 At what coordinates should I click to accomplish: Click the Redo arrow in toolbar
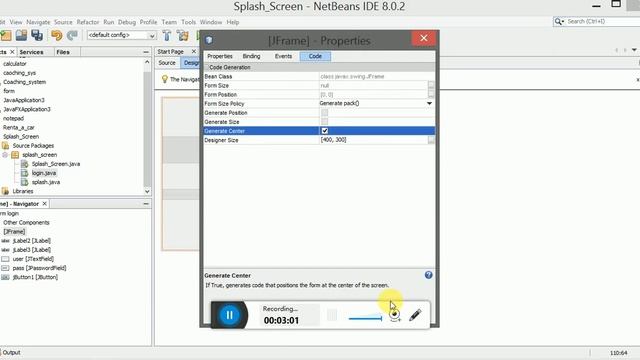click(x=72, y=36)
